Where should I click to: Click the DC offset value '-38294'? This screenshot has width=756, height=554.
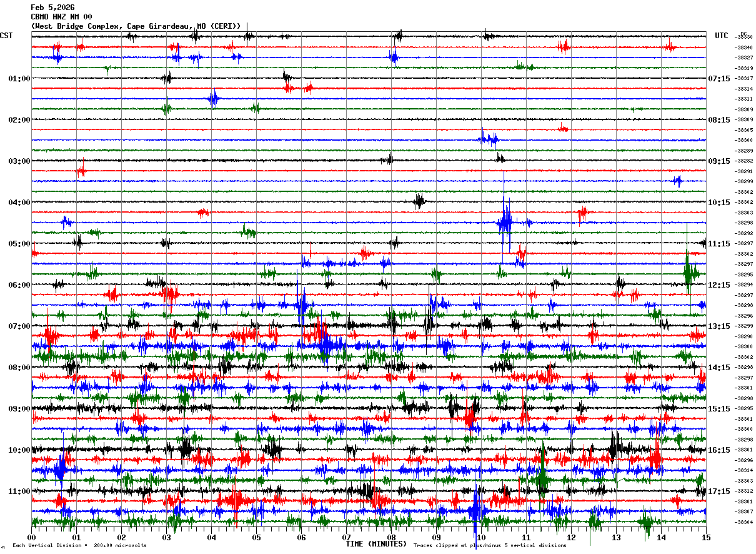[744, 285]
